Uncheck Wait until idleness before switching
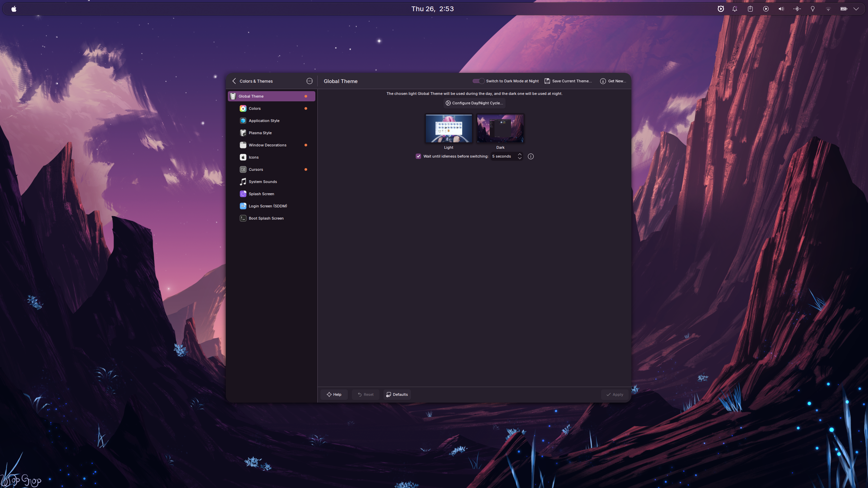The image size is (868, 488). point(418,156)
